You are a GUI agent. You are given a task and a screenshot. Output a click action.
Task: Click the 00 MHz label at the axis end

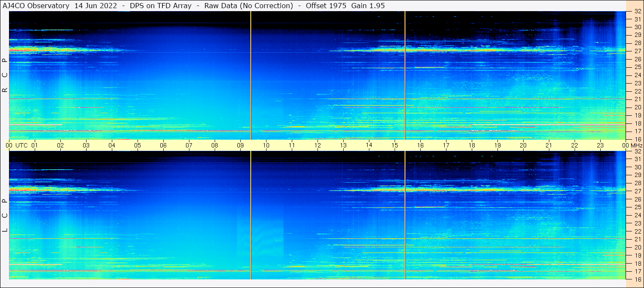(x=632, y=145)
